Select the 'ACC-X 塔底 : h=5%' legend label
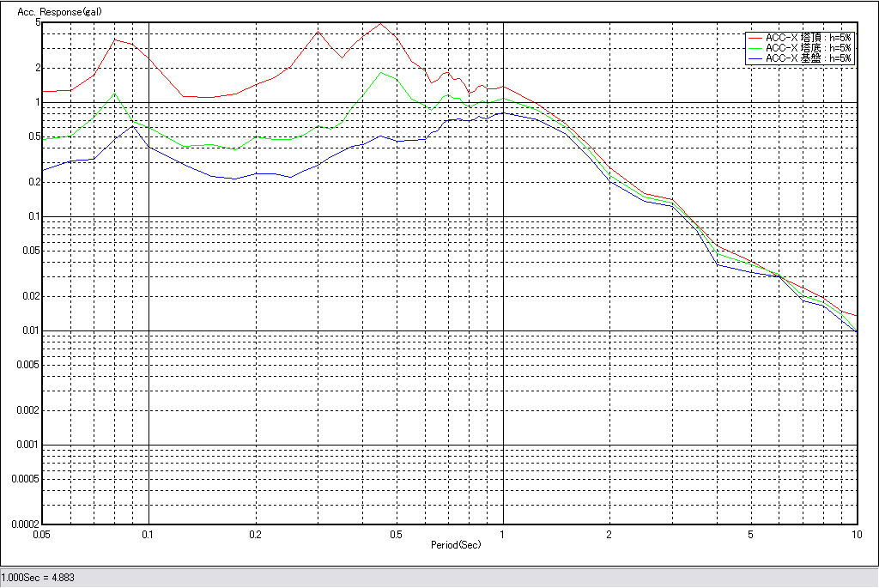 point(808,48)
